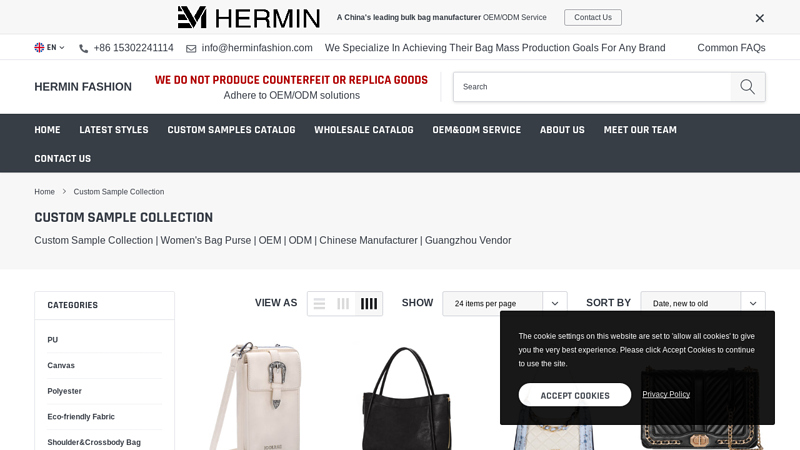800x450 pixels.
Task: Click the email envelope icon
Action: (x=191, y=48)
